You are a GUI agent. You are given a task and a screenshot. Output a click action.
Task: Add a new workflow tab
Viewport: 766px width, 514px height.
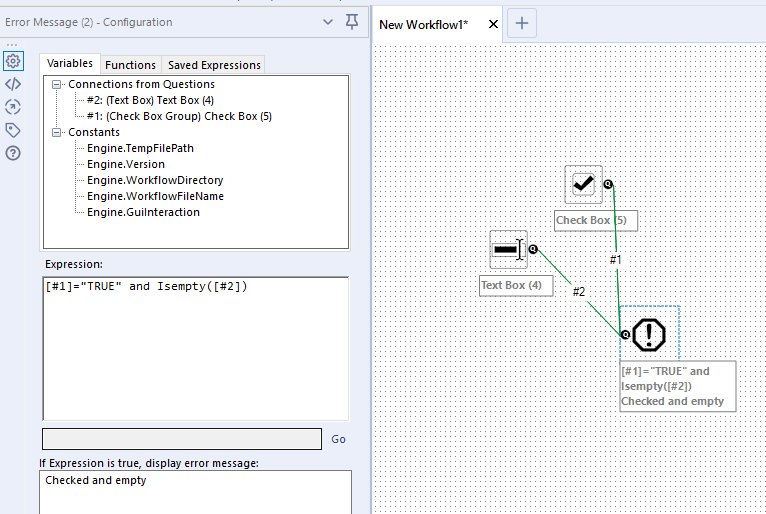point(522,23)
